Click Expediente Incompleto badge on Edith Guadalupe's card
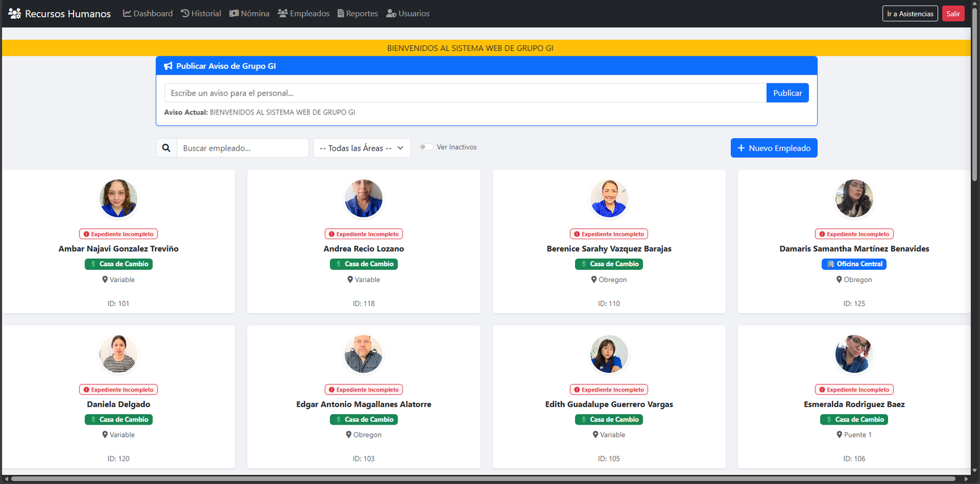 (x=609, y=389)
